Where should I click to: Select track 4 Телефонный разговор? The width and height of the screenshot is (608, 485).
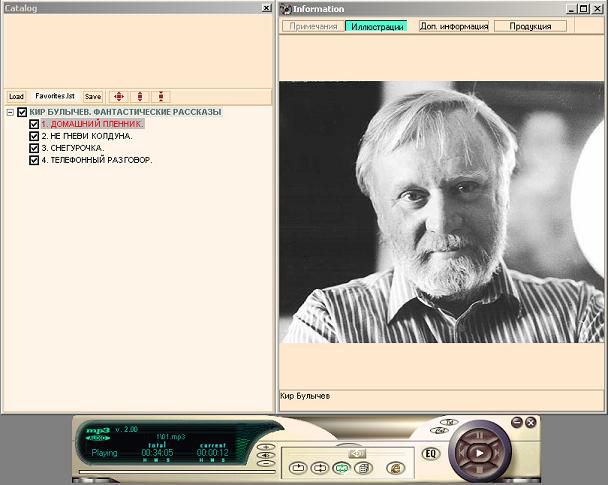click(x=97, y=160)
